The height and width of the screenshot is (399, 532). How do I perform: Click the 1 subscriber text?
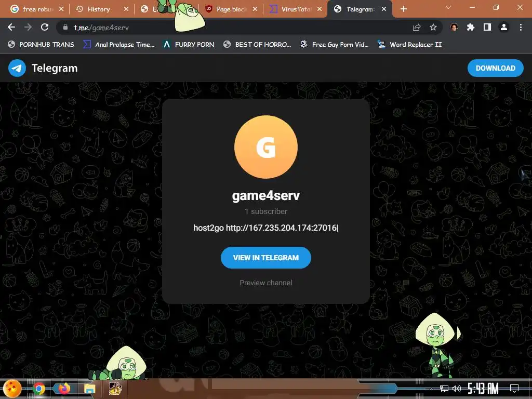pos(266,211)
